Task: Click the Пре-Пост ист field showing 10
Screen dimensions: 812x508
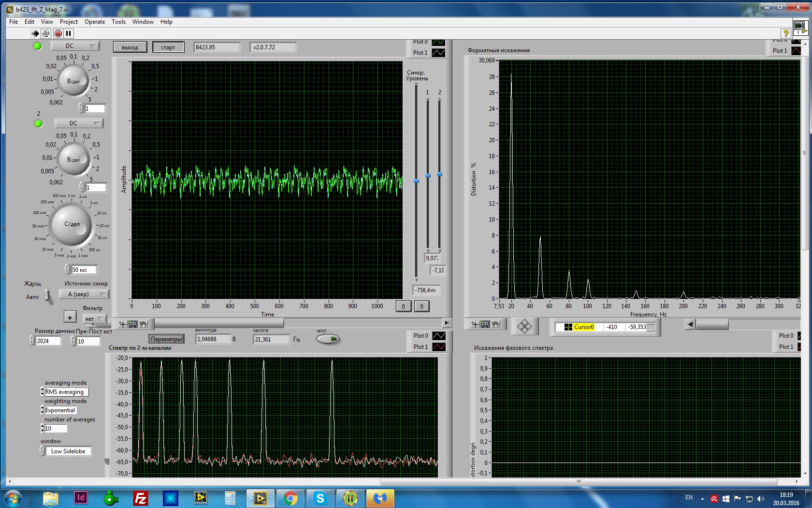Action: coord(88,341)
